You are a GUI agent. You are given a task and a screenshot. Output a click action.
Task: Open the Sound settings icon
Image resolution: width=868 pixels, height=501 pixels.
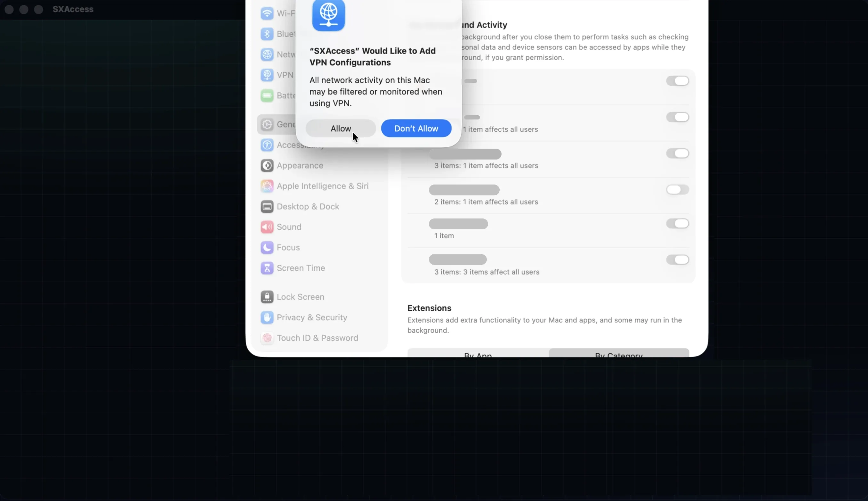coord(267,227)
